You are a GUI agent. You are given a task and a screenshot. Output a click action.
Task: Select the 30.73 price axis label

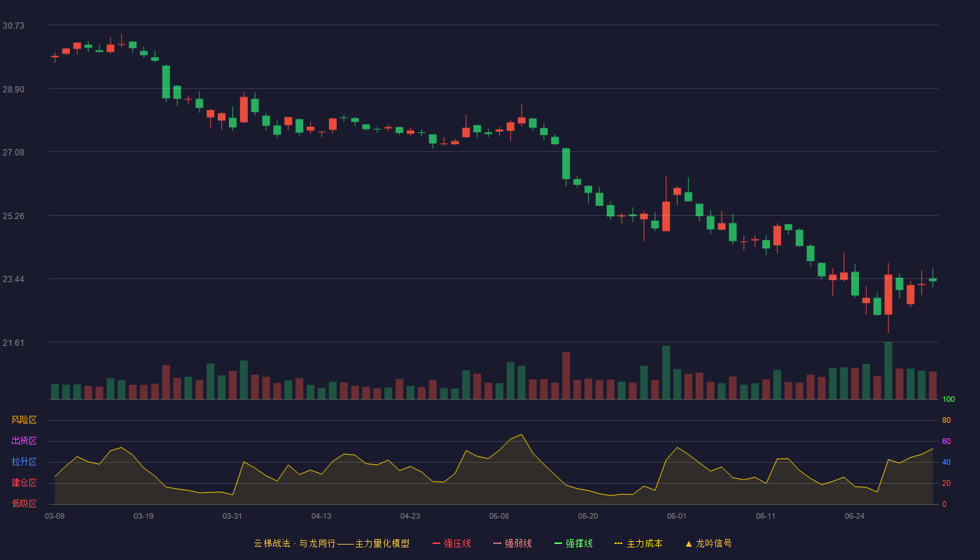pos(13,25)
